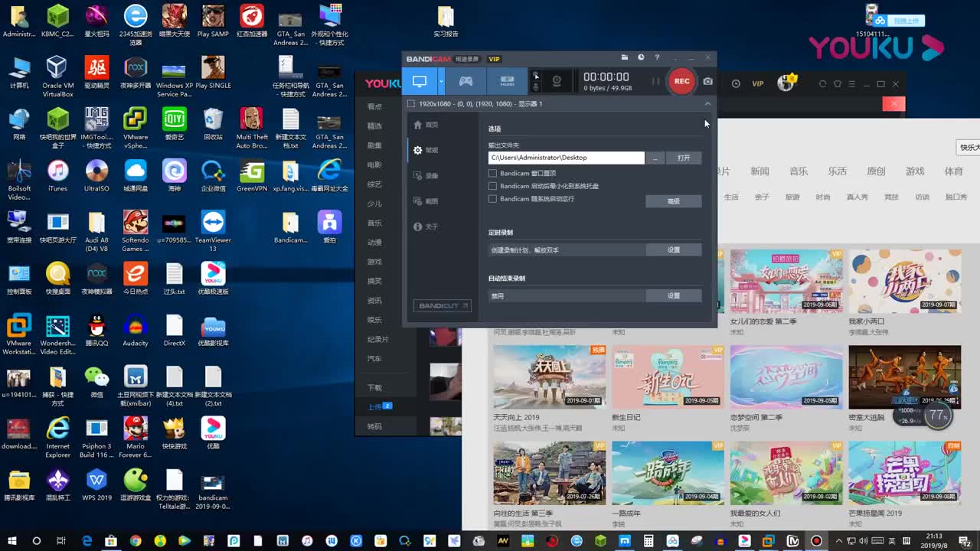The image size is (980, 551).
Task: Open iTunes desktop icon
Action: pyautogui.click(x=58, y=175)
